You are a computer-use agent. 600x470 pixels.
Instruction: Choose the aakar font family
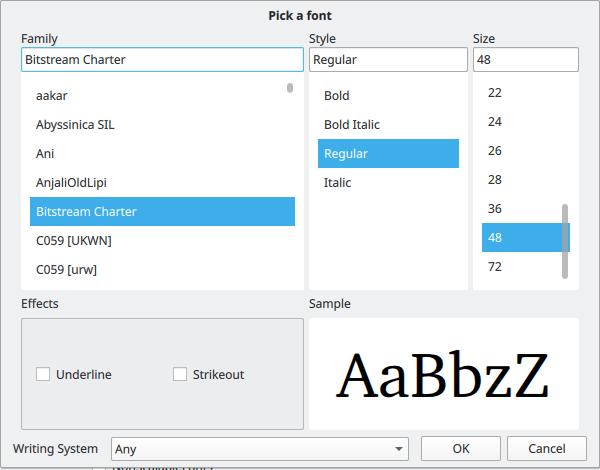tap(52, 96)
